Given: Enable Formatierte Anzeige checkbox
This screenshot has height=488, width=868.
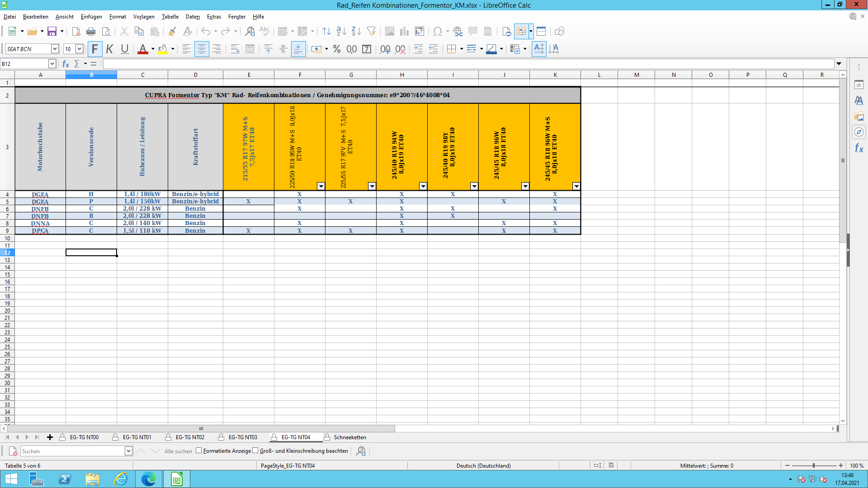Looking at the screenshot, I should tap(199, 450).
